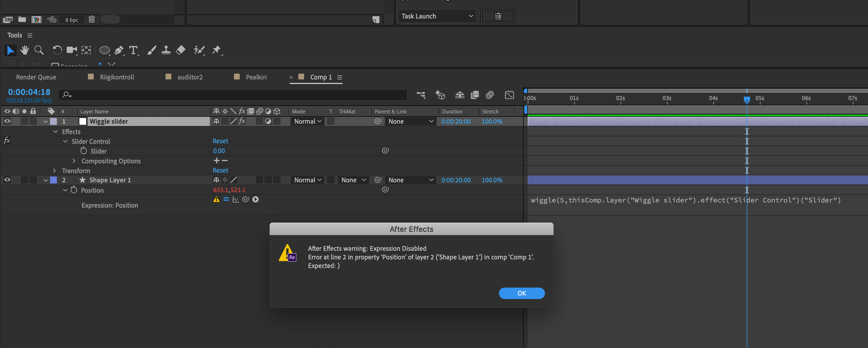The width and height of the screenshot is (868, 348).
Task: Reset the Slider Control effect
Action: [220, 141]
